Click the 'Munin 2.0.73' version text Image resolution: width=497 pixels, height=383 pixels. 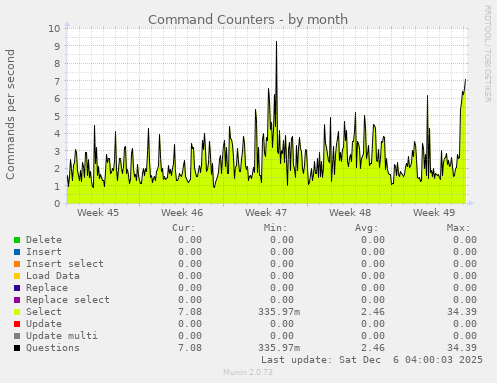248,372
